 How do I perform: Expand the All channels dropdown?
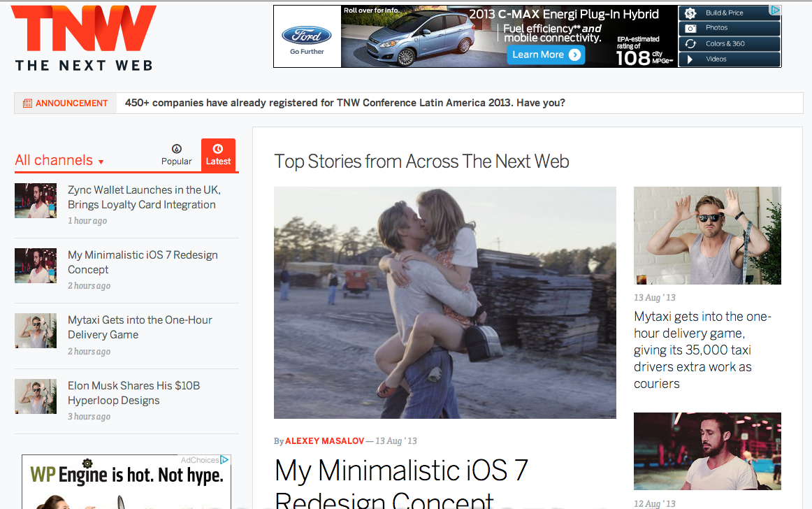click(59, 160)
